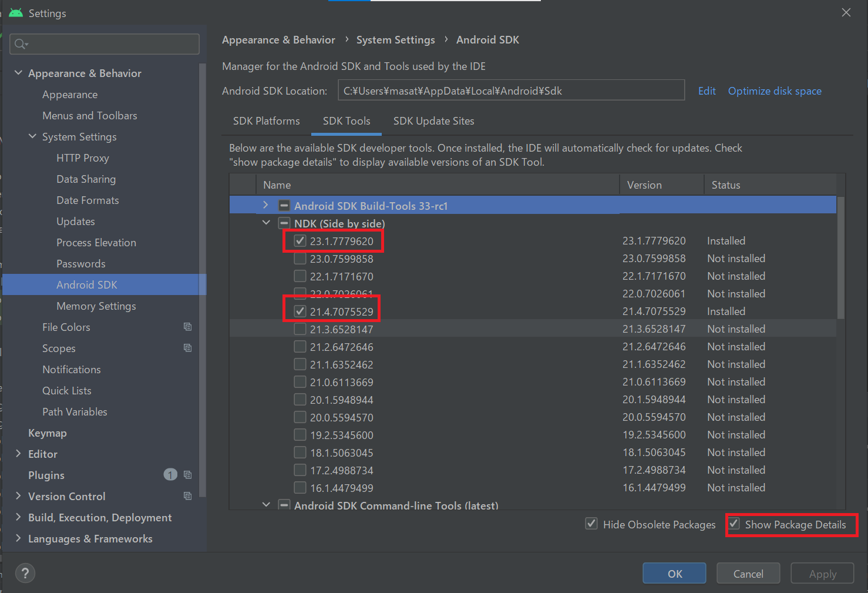Switch to the SDK Platforms tab

[x=266, y=121]
